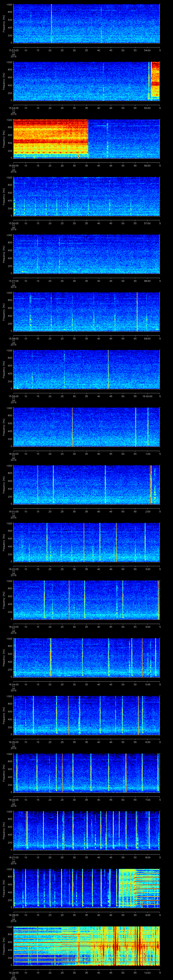
Task: Click the Frequency (Hz) label of the 15:53:05 panel
Action: (x=4, y=24)
